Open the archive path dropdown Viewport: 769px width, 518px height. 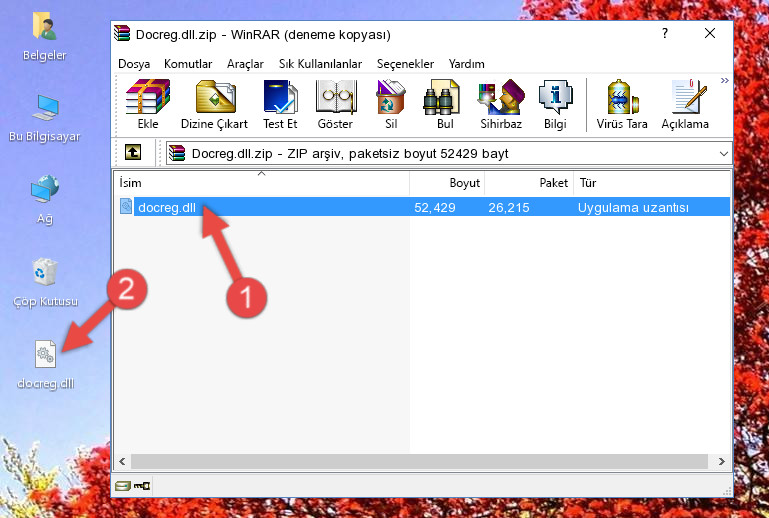pyautogui.click(x=723, y=154)
